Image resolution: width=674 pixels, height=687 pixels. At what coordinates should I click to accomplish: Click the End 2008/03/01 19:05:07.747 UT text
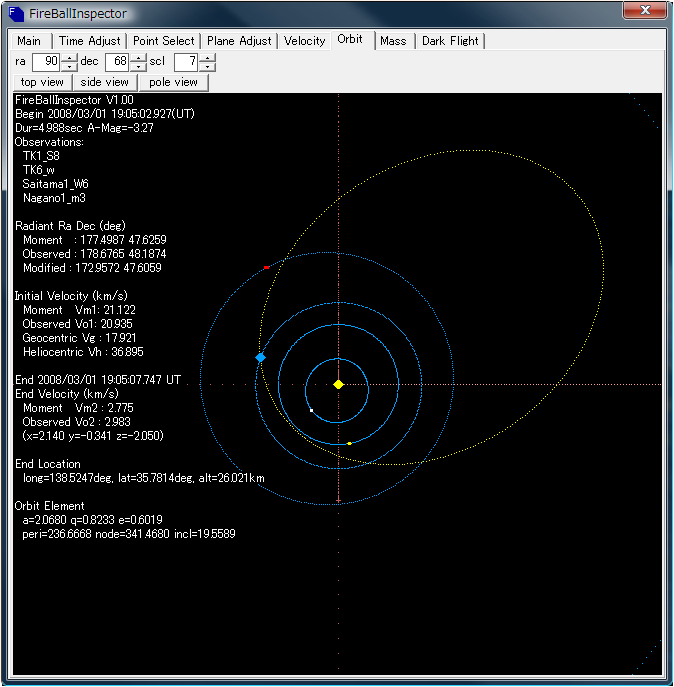(98, 379)
